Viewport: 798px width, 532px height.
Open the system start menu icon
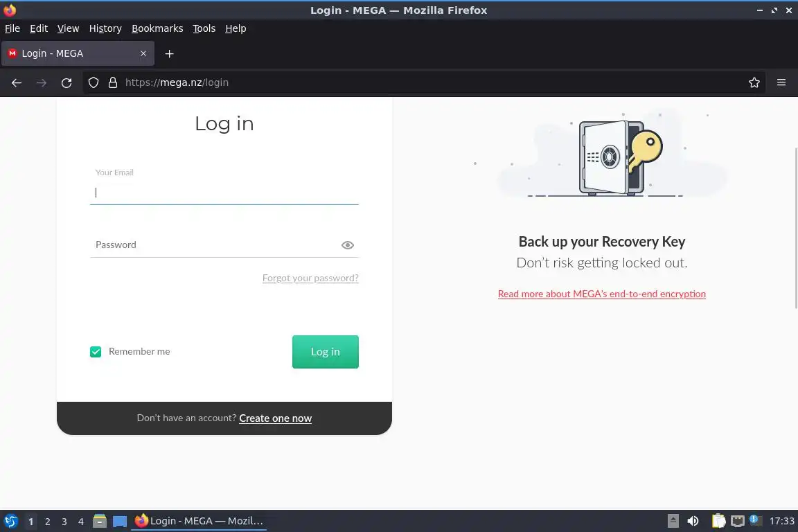(10, 521)
